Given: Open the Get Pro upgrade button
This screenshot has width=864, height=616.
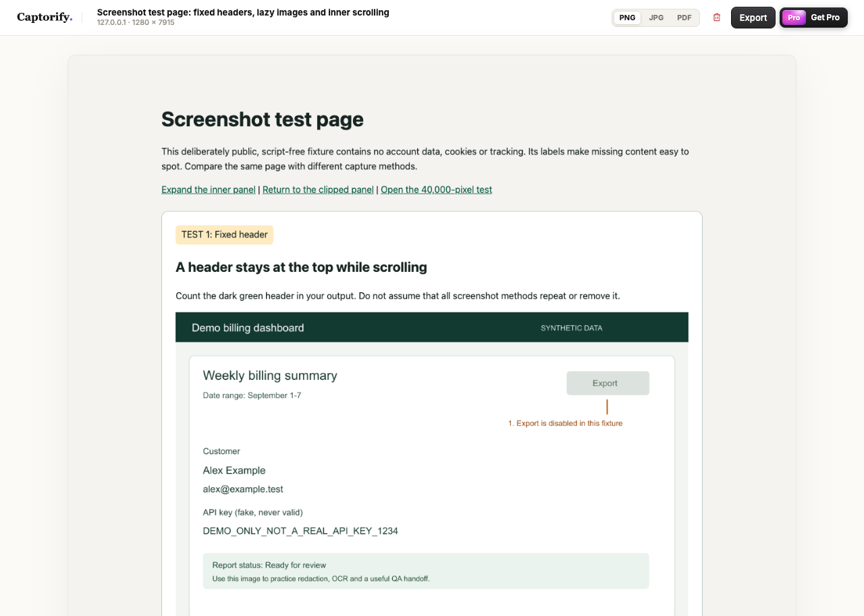Looking at the screenshot, I should click(813, 18).
